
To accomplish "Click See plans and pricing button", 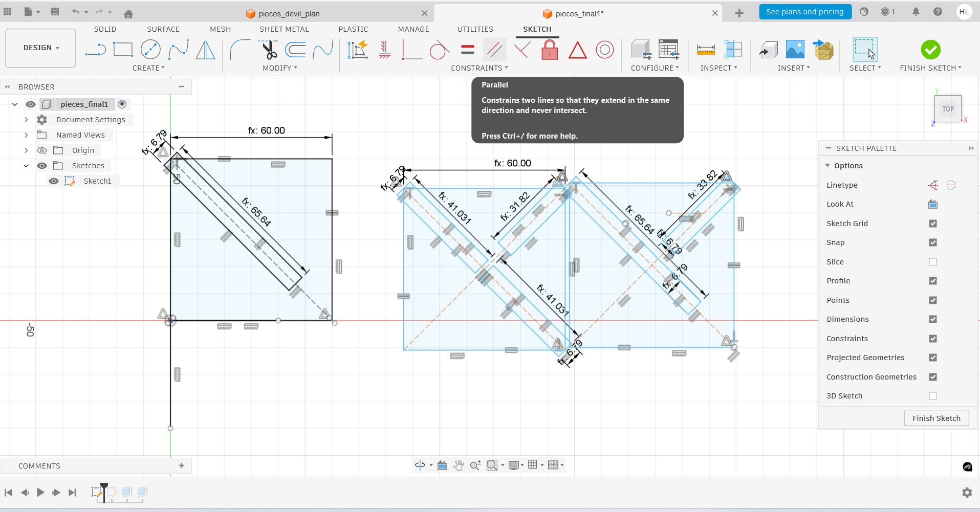I will [x=804, y=12].
